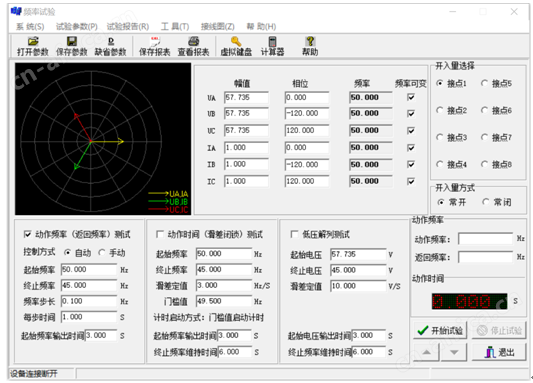533x383 pixels.
Task: Open parameters with 打开参数 icon
Action: coord(33,46)
